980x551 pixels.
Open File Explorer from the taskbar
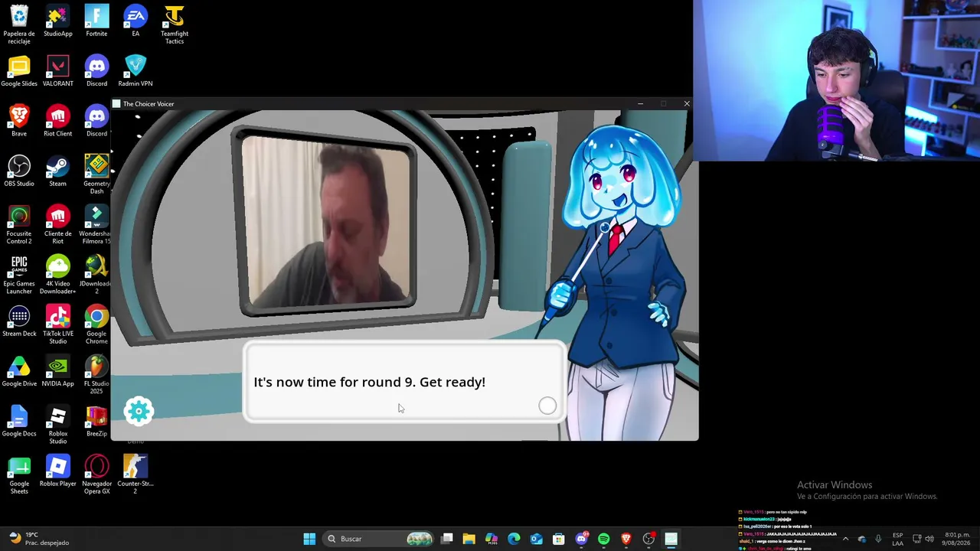click(x=469, y=539)
